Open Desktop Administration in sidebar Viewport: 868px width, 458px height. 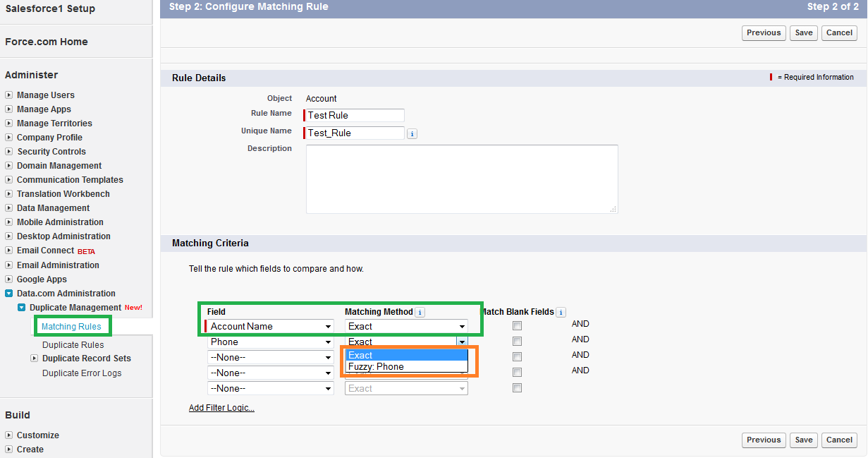[x=63, y=236]
